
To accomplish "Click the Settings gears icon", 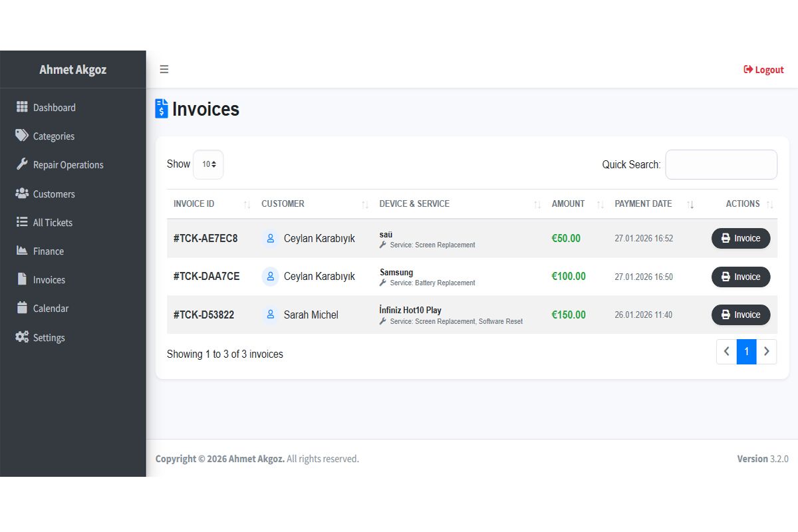I will 22,337.
